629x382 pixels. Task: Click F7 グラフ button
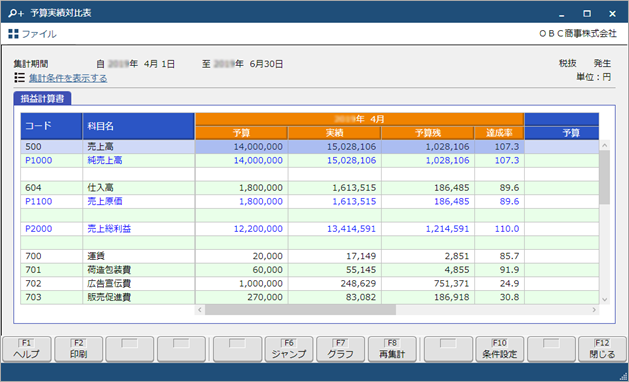pyautogui.click(x=341, y=349)
